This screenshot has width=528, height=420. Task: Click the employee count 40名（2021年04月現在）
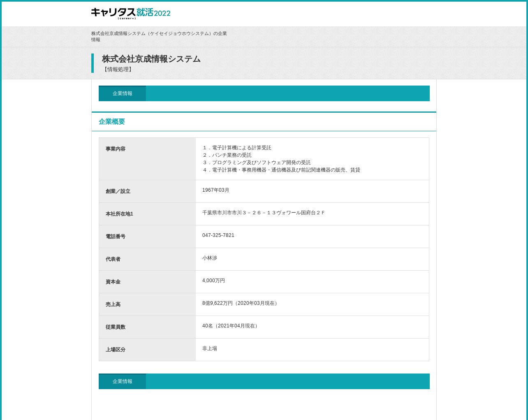pyautogui.click(x=231, y=326)
